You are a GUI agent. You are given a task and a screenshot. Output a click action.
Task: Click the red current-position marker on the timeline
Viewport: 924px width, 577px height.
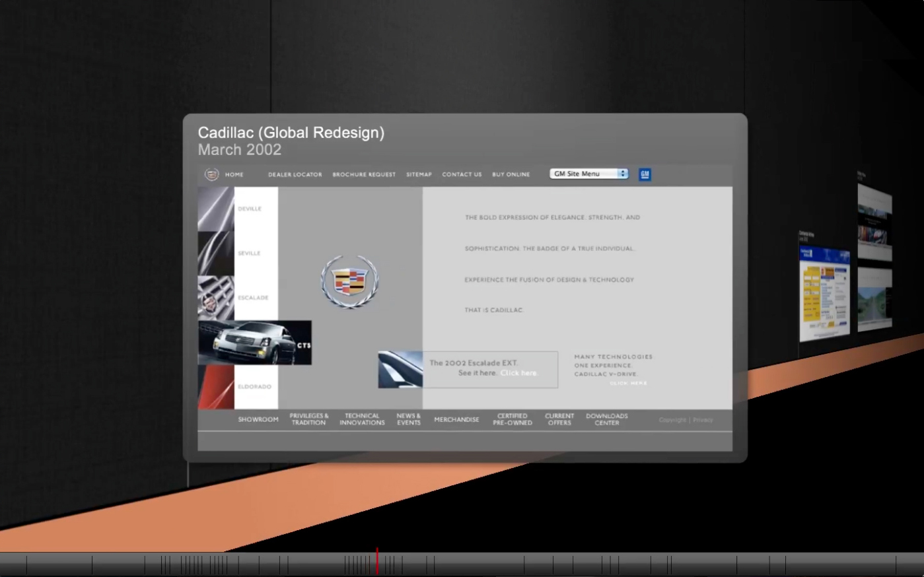pos(377,562)
